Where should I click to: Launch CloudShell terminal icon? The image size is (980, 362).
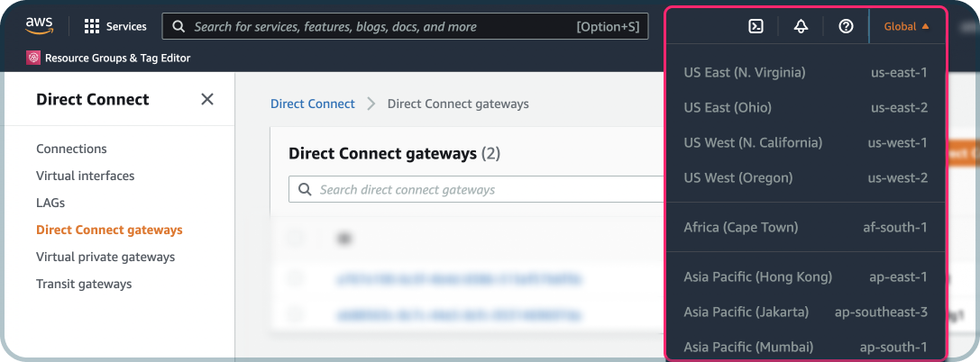(x=756, y=26)
